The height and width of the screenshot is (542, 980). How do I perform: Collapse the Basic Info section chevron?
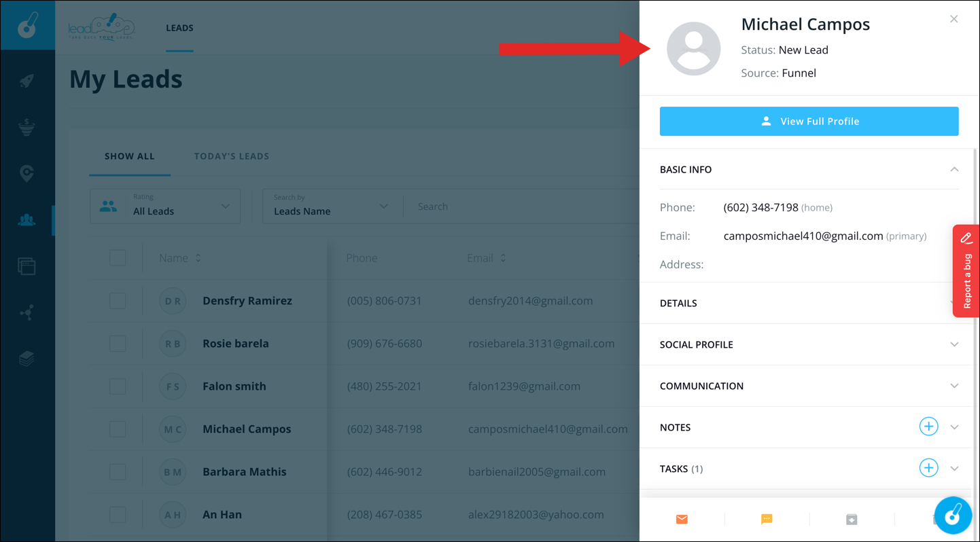coord(954,169)
